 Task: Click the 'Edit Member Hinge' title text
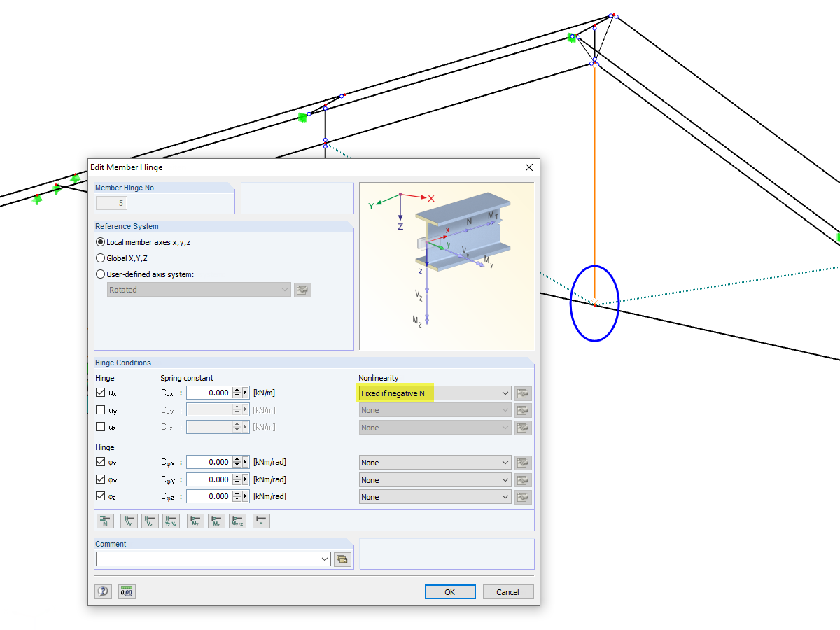pos(127,167)
